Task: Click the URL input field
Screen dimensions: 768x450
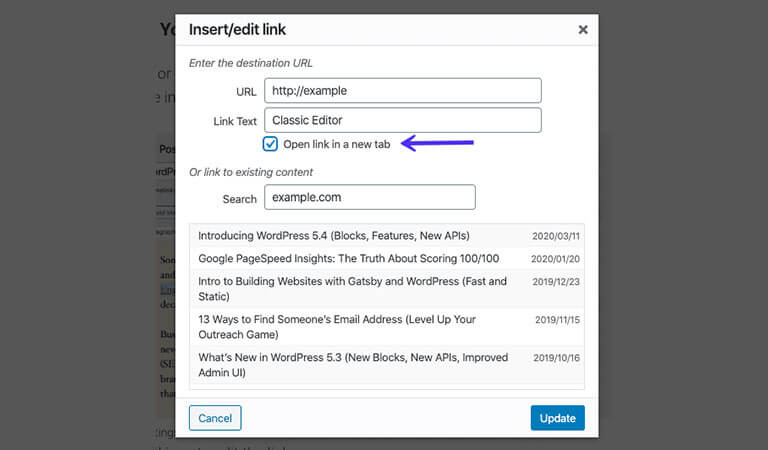Action: (x=403, y=91)
